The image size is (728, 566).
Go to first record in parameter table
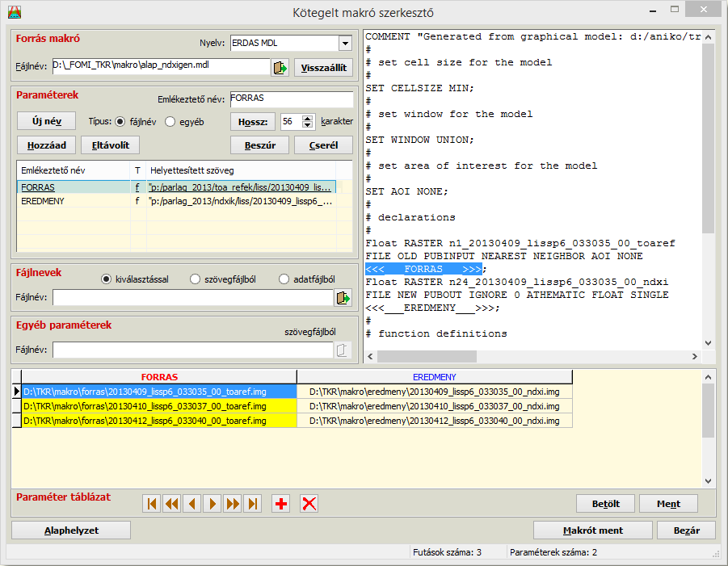(x=151, y=504)
